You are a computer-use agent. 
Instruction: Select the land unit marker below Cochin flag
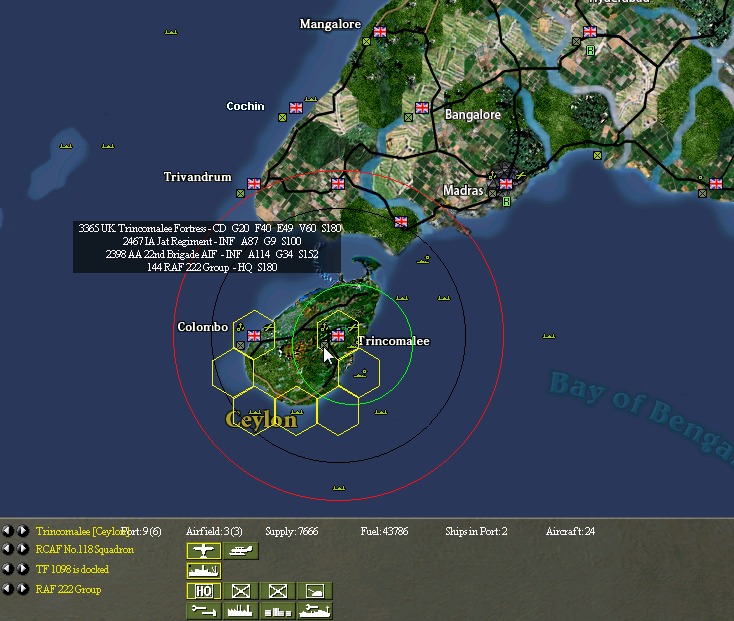(x=282, y=118)
